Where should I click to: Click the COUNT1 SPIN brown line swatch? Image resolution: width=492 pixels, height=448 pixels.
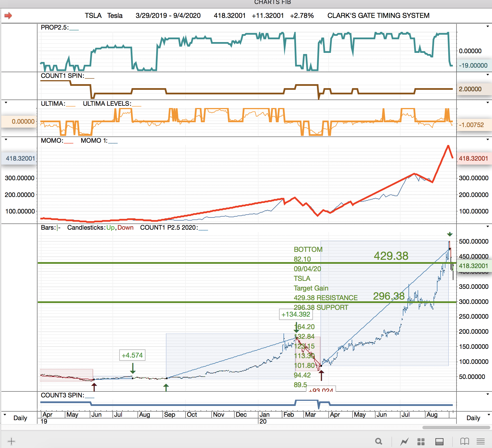(89, 78)
